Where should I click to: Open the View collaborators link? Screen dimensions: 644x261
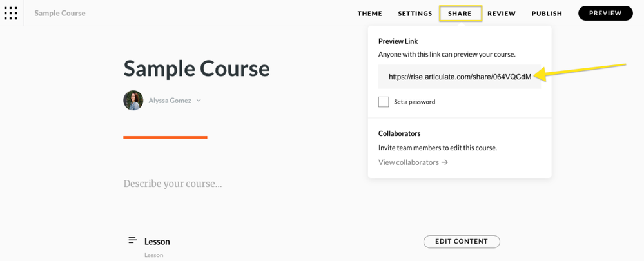tap(409, 162)
